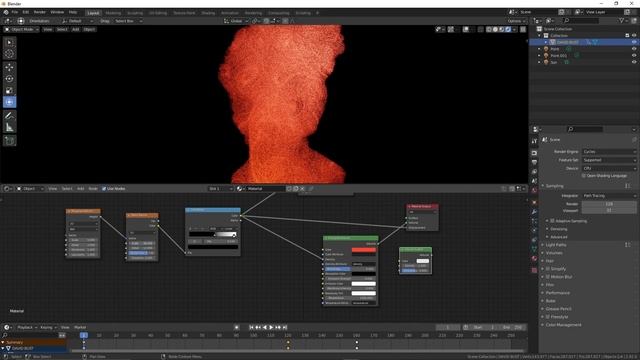
Task: Open the Feature Set dropdown
Action: [x=609, y=160]
